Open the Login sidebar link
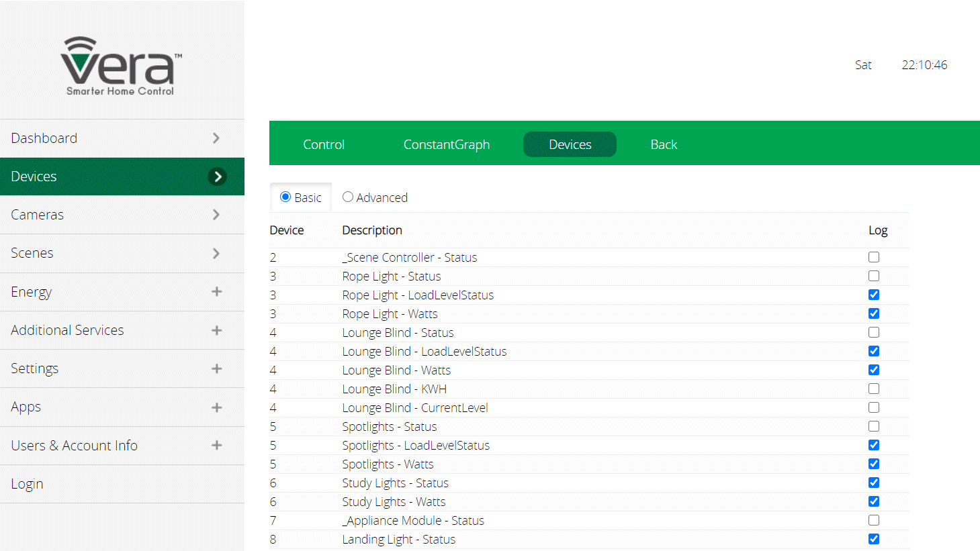 (x=27, y=484)
